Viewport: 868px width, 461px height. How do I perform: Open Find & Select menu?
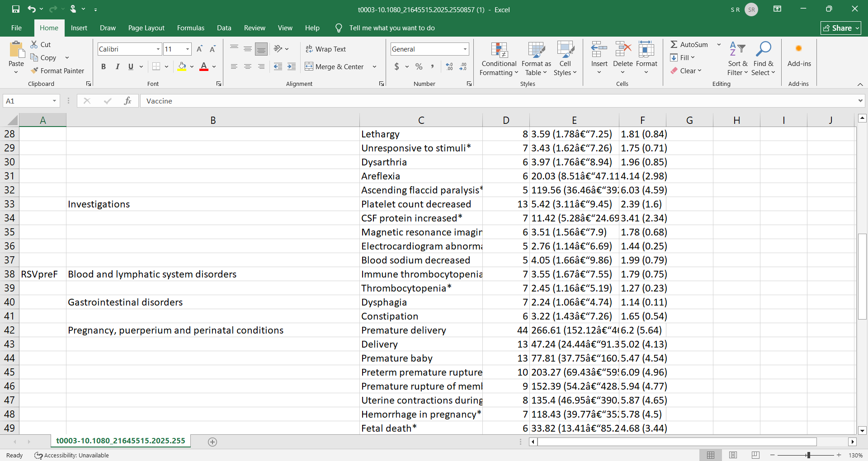tap(763, 59)
